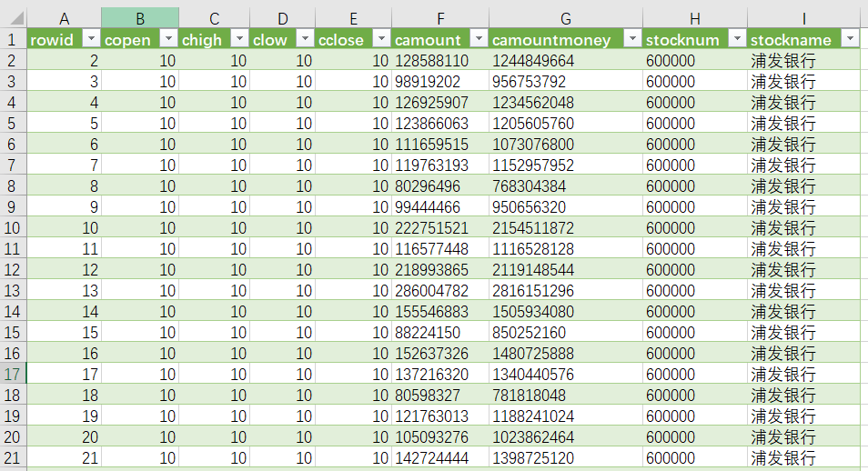Select camountmoney cell 1398725120
The image size is (868, 471).
coord(566,457)
